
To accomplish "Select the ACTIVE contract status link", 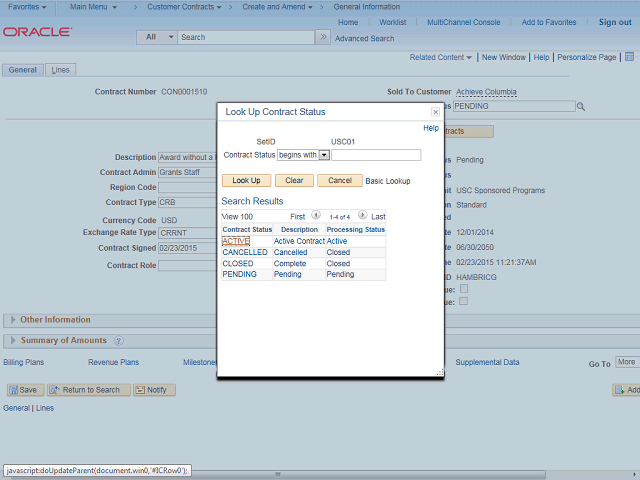I will (236, 241).
